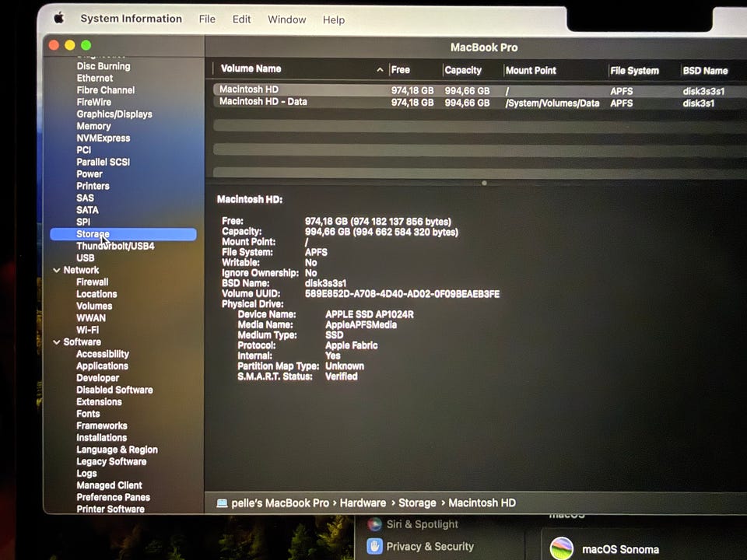Select Memory in sidebar
Screen dimensions: 747x560
[93, 126]
